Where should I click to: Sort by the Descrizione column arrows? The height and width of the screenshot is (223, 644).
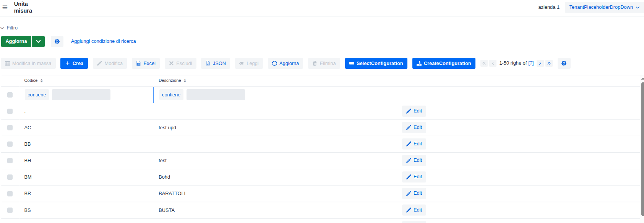[x=185, y=81]
